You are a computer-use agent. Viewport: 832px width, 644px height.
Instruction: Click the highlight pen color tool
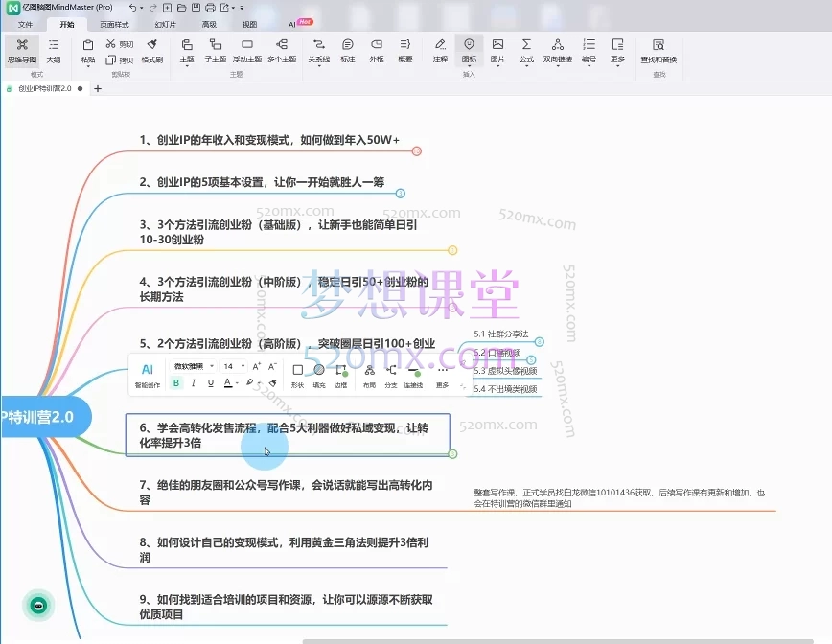[x=249, y=383]
